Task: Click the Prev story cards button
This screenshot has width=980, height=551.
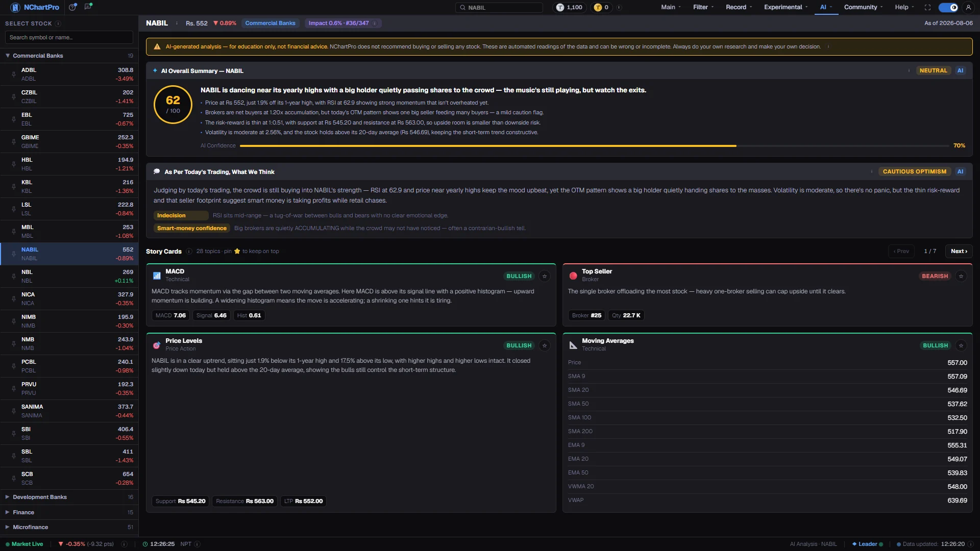Action: point(901,251)
